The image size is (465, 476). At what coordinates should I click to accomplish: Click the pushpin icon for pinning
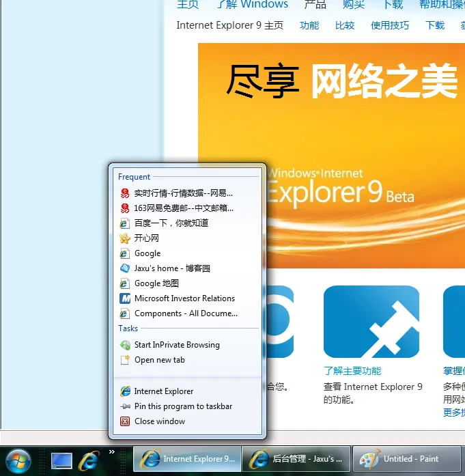(125, 406)
